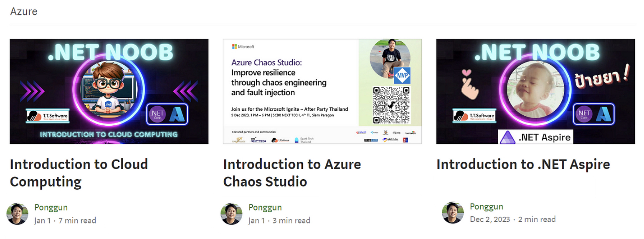Open author avatar under Azure Chaos Studio article

pyautogui.click(x=231, y=214)
